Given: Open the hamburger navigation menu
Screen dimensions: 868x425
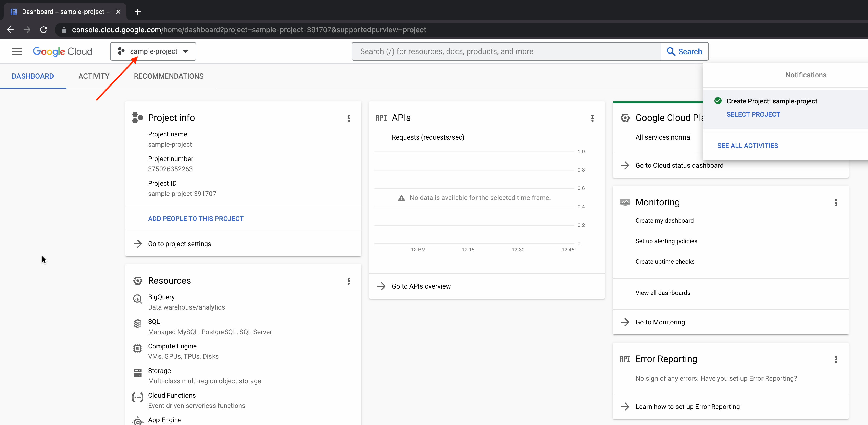Looking at the screenshot, I should point(16,51).
